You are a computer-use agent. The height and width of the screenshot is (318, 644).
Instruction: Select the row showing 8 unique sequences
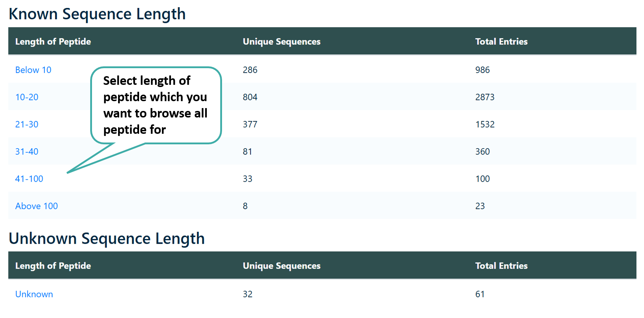[245, 206]
